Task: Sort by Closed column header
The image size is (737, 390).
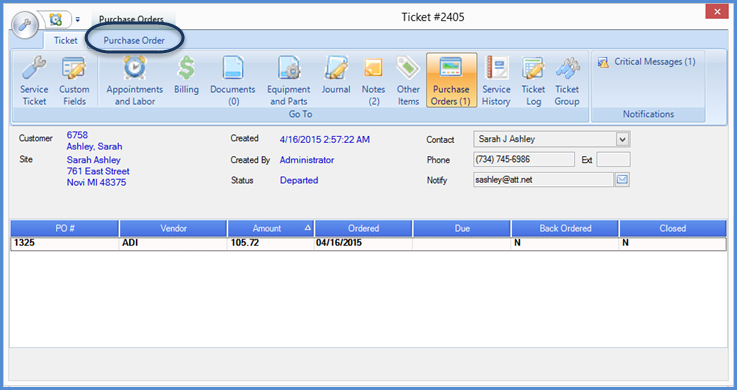Action: pos(673,228)
